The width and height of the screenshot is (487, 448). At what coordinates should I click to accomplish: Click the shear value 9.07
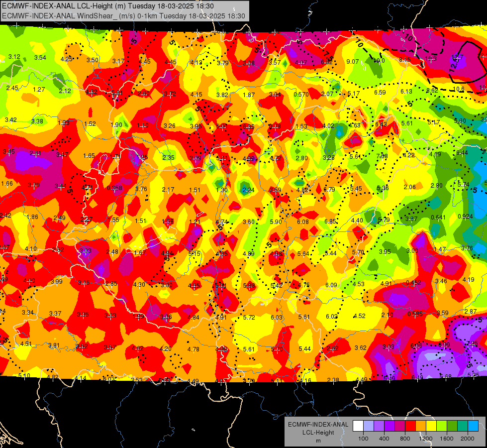click(353, 62)
